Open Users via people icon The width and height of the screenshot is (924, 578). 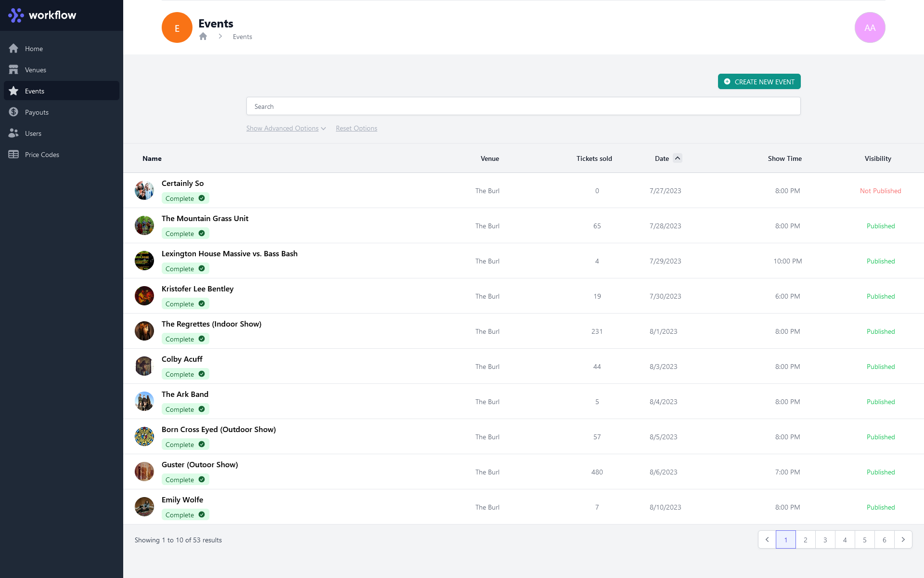point(13,133)
